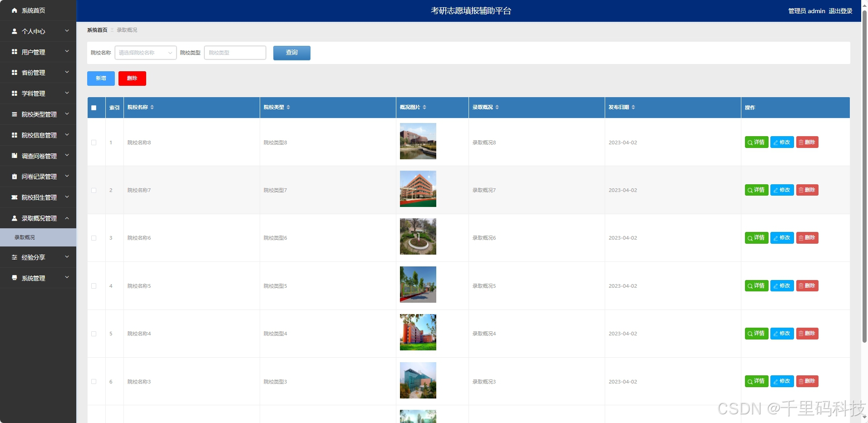Open 问卷记录管理 menu

38,177
